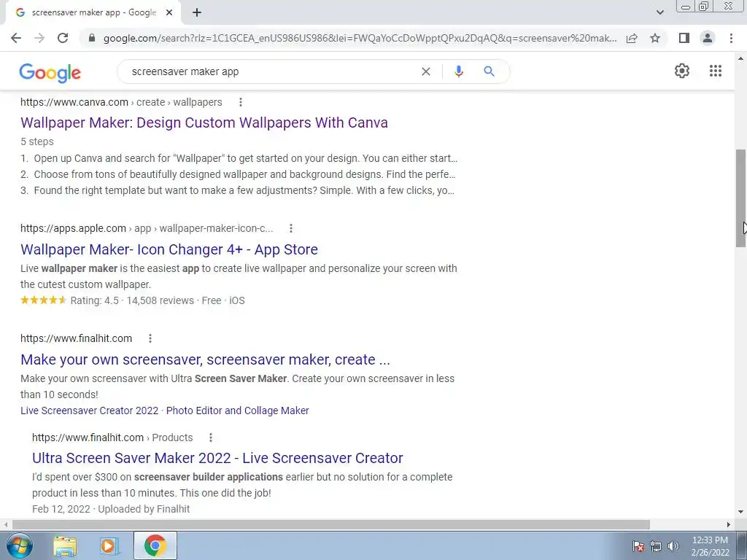Click Rating: 4.5 · 14,508 reviews text

pos(133,300)
